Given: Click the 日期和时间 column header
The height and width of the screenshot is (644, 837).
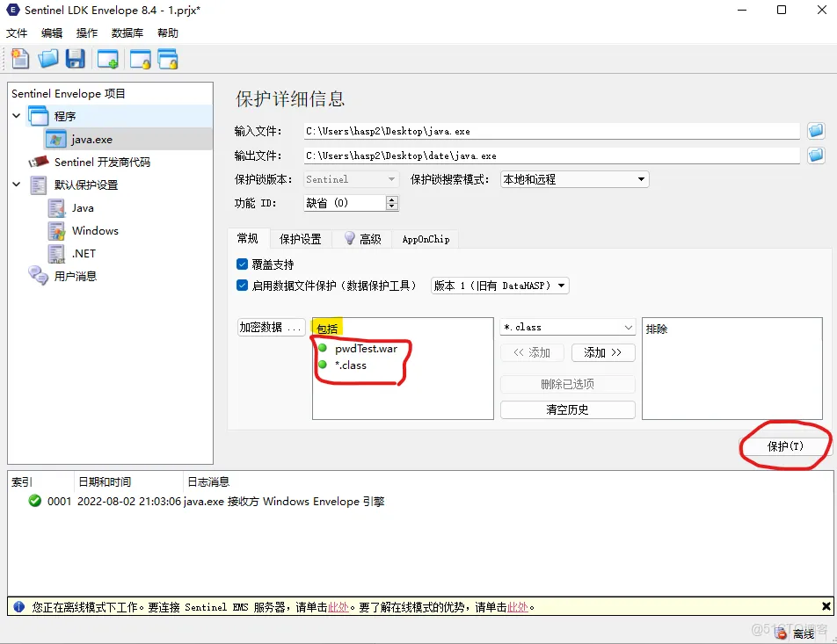Looking at the screenshot, I should pyautogui.click(x=128, y=481).
